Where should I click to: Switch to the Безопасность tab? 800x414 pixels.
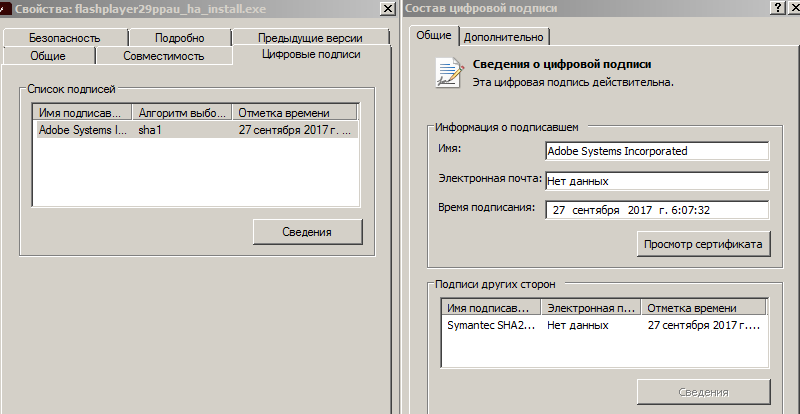(64, 38)
